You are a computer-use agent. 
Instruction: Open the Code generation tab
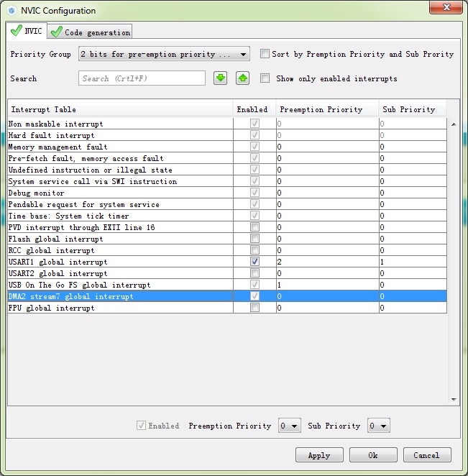(90, 32)
